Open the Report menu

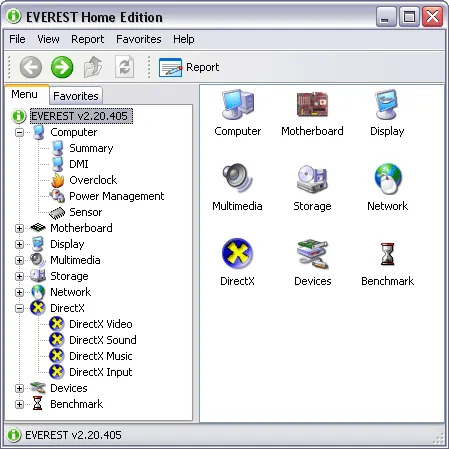pos(87,39)
